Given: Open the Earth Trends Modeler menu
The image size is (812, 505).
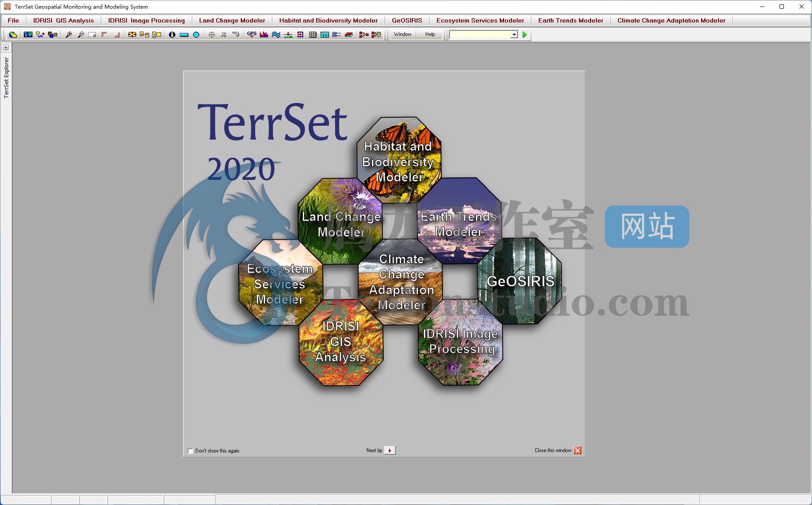Looking at the screenshot, I should (571, 20).
